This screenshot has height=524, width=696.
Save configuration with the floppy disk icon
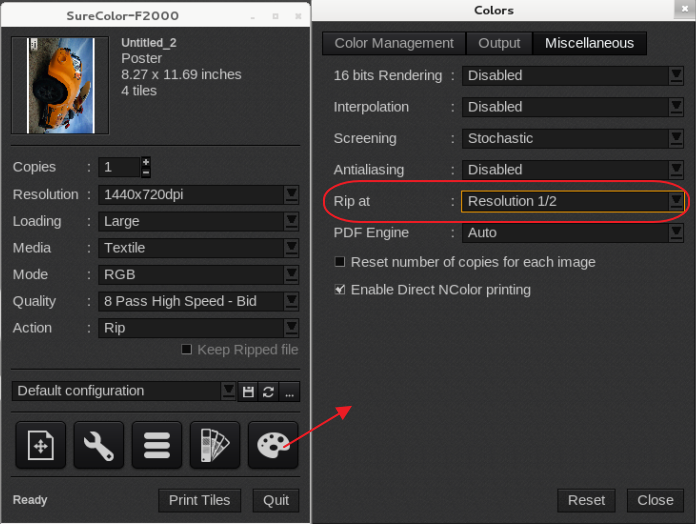[x=248, y=392]
